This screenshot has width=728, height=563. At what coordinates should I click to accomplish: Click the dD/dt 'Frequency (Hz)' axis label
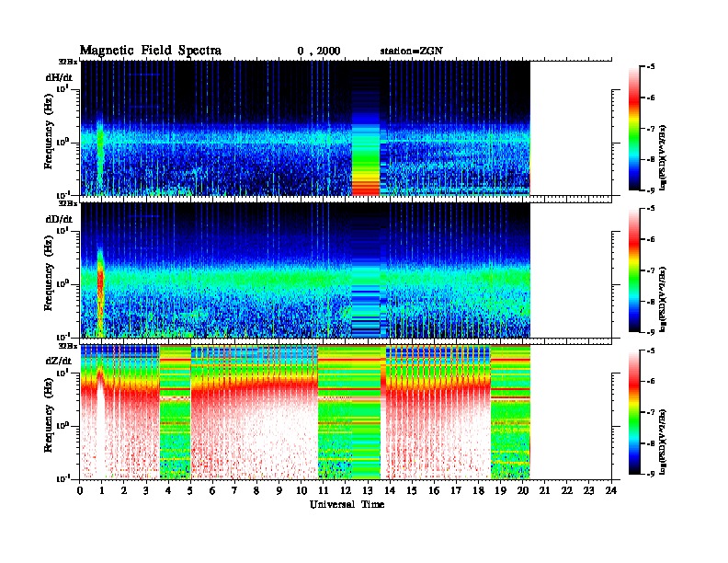click(49, 273)
